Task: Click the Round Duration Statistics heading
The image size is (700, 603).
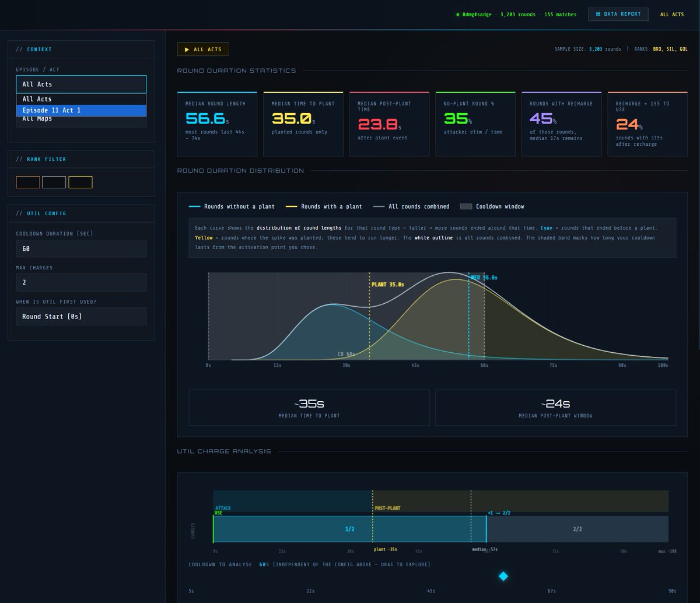Action: 236,71
